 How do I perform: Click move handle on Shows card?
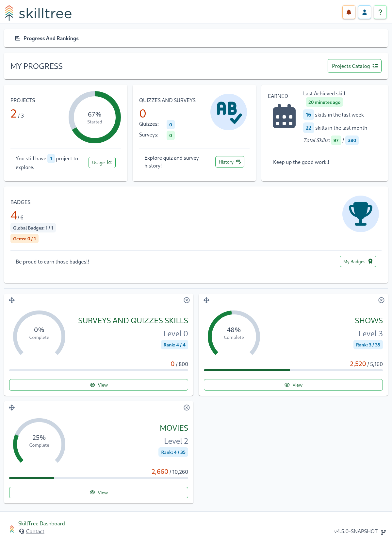pyautogui.click(x=206, y=300)
